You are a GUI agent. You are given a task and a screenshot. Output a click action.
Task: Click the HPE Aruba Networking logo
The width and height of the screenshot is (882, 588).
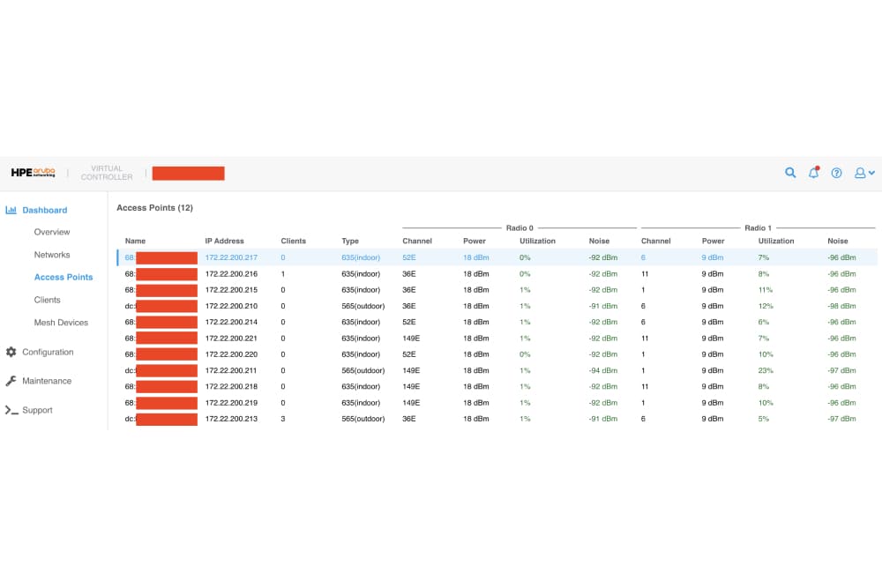pos(34,173)
